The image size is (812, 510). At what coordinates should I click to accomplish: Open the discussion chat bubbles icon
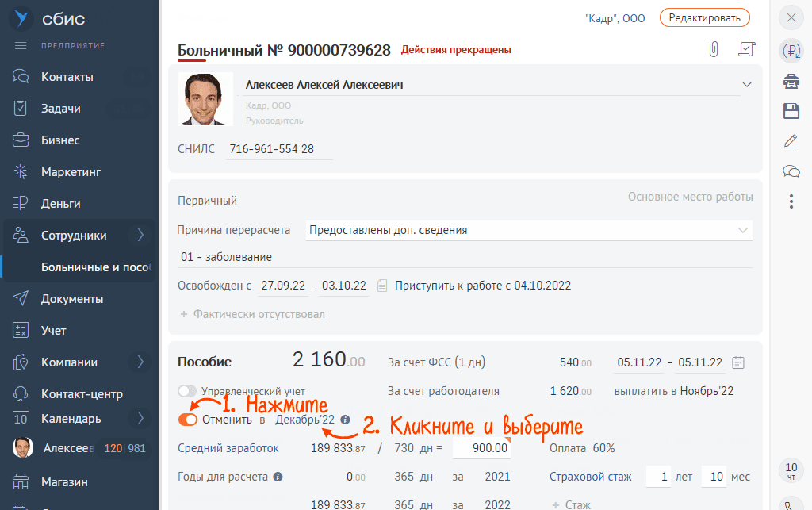pos(791,171)
